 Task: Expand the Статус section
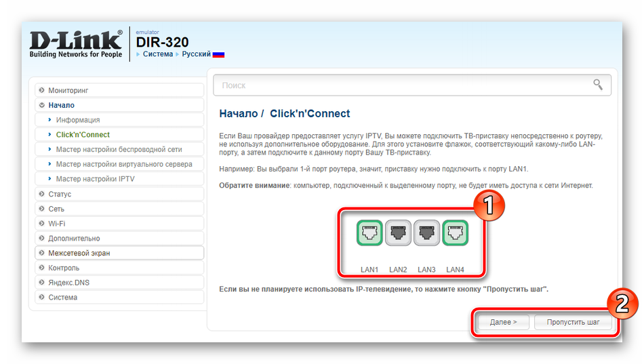tap(119, 194)
